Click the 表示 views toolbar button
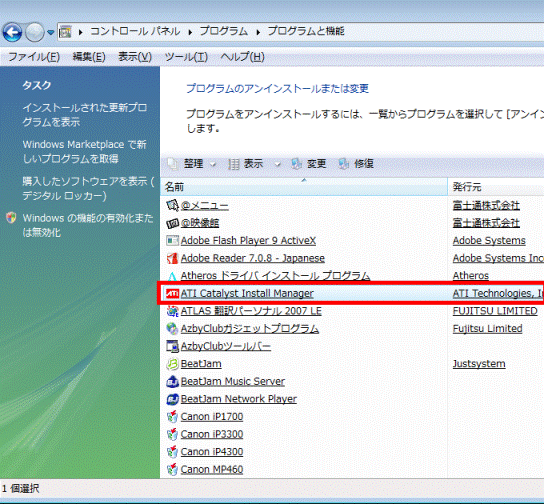The image size is (544, 504). pyautogui.click(x=246, y=164)
